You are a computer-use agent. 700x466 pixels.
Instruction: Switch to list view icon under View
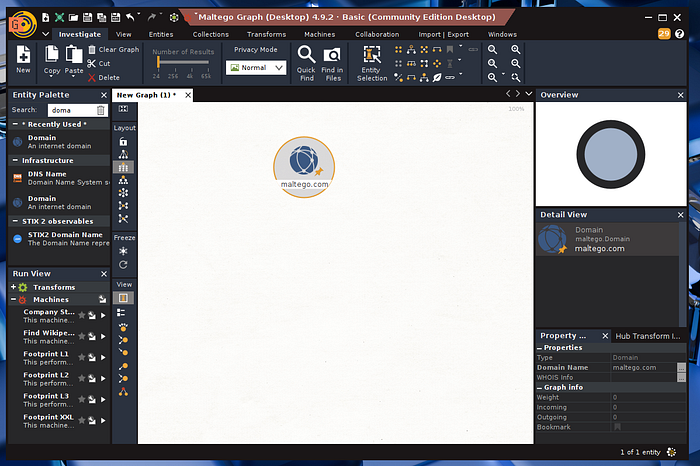point(121,312)
